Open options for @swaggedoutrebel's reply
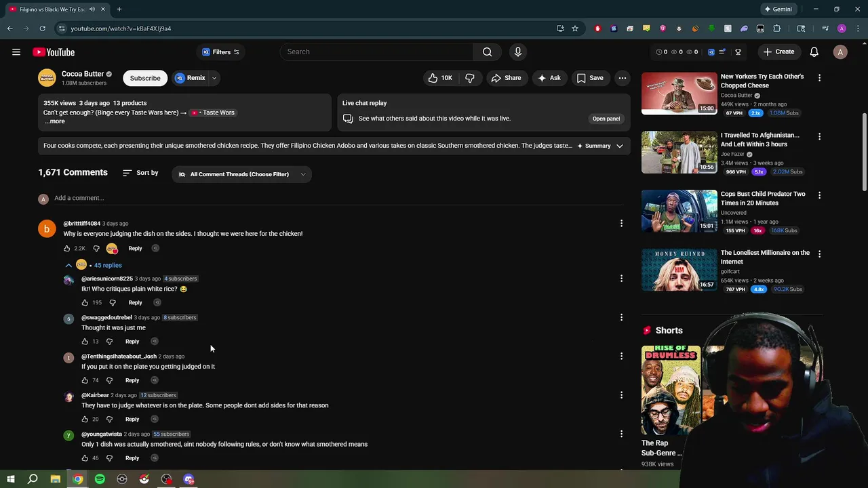Image resolution: width=868 pixels, height=488 pixels. tap(621, 317)
